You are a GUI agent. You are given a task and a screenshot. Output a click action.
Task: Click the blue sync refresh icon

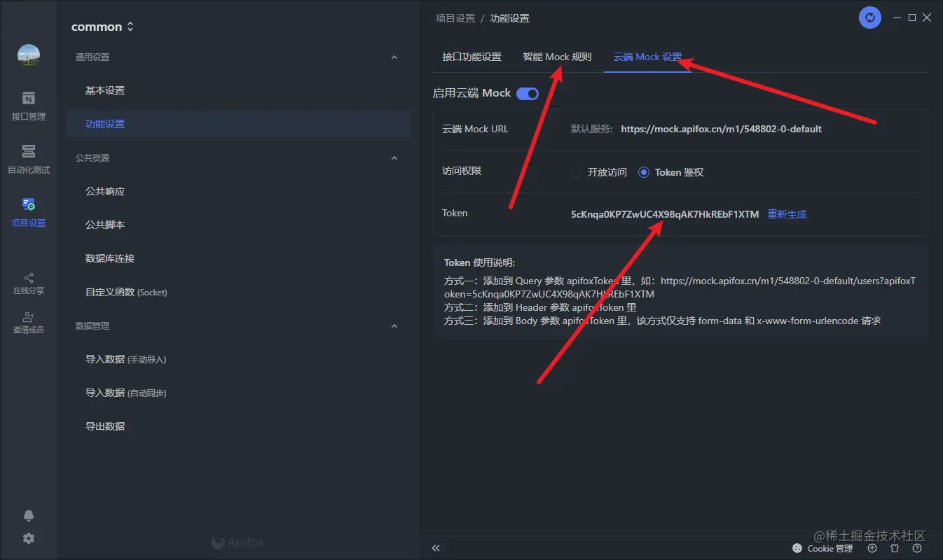870,17
